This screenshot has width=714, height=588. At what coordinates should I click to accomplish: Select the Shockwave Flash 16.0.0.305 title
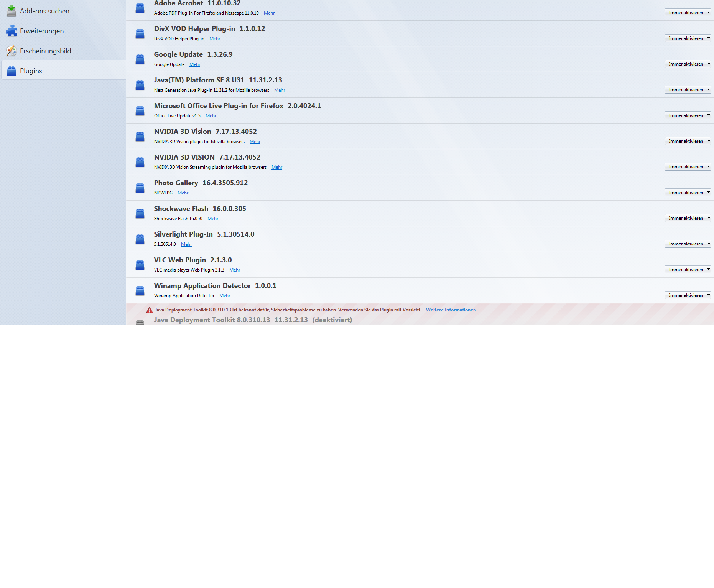point(200,209)
